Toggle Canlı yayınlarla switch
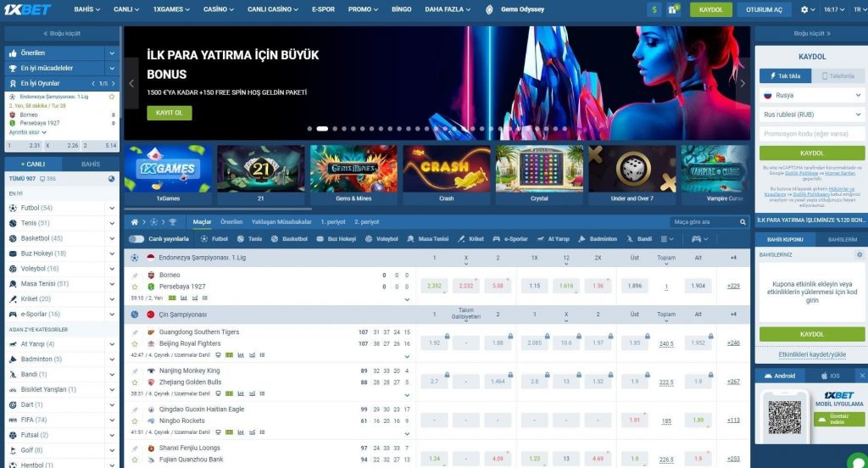The height and width of the screenshot is (468, 868). click(x=136, y=239)
